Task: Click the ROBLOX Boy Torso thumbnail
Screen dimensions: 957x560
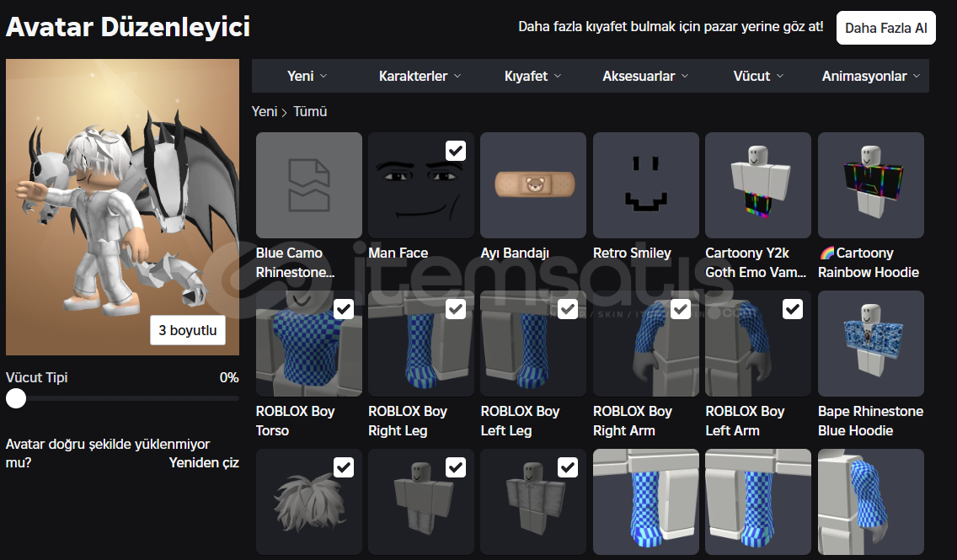Action: (x=309, y=344)
